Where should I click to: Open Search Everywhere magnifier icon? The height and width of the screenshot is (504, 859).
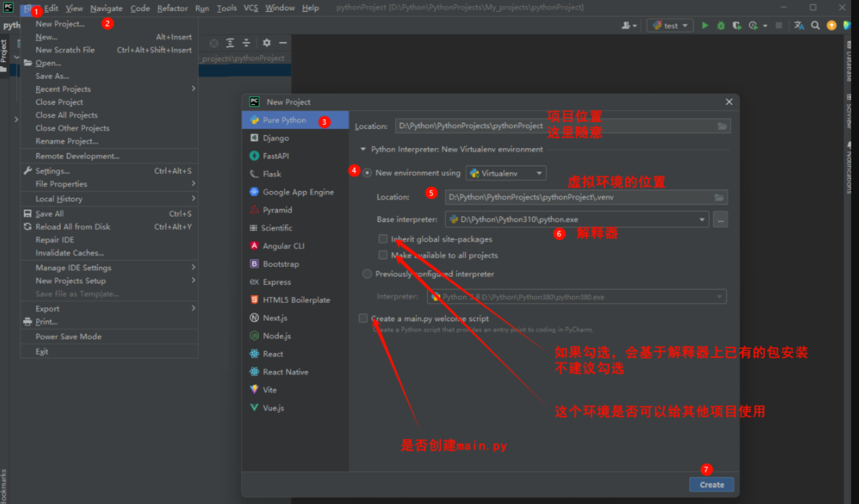coord(815,26)
